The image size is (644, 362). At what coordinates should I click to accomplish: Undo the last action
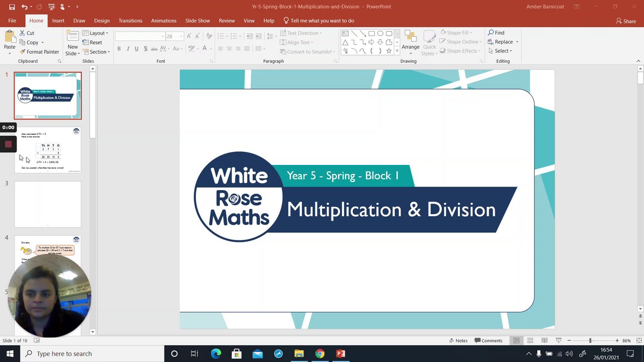tap(25, 7)
